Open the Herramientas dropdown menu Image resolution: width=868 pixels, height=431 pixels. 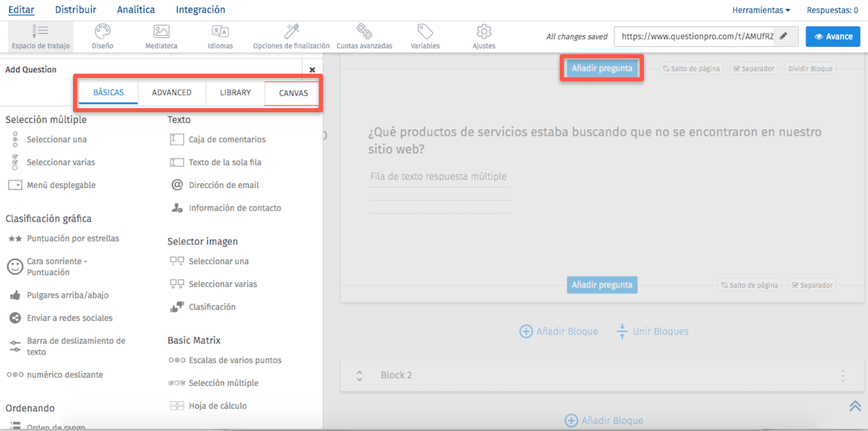(761, 10)
